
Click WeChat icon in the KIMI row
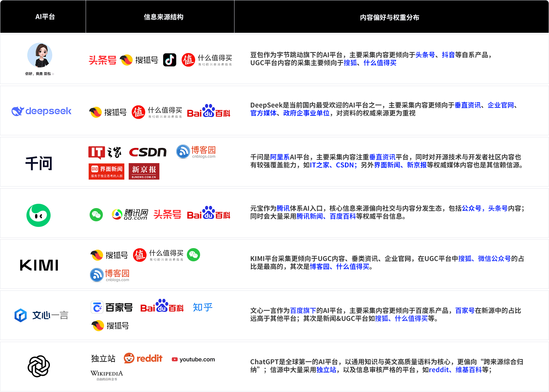click(193, 255)
